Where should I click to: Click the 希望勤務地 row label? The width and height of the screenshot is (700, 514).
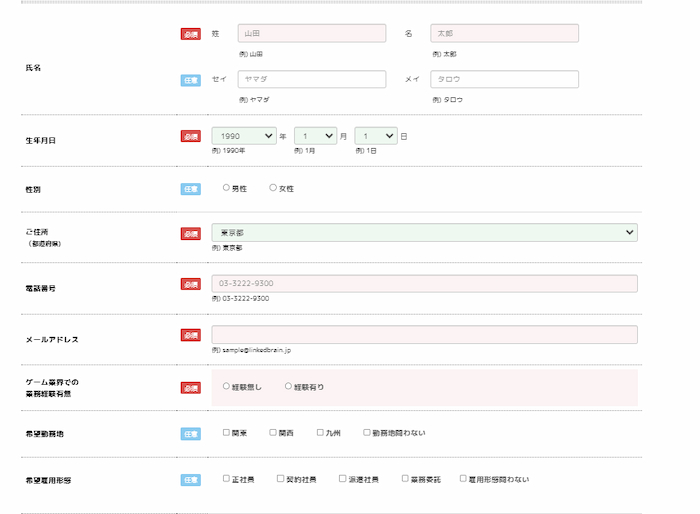(45, 434)
